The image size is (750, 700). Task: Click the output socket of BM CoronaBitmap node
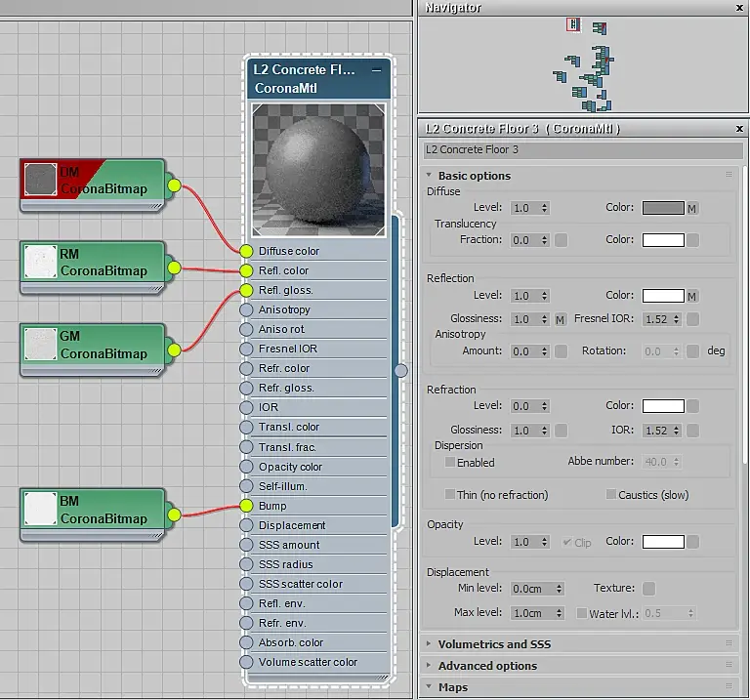(x=174, y=515)
